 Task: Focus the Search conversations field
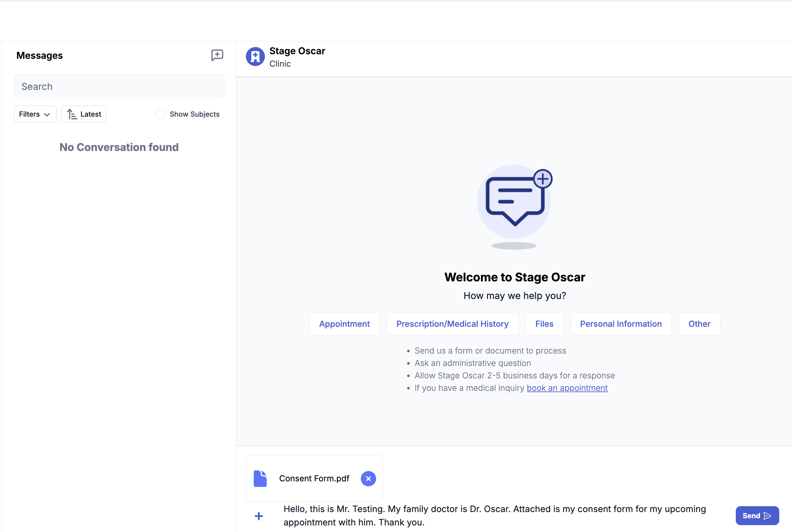(x=119, y=87)
